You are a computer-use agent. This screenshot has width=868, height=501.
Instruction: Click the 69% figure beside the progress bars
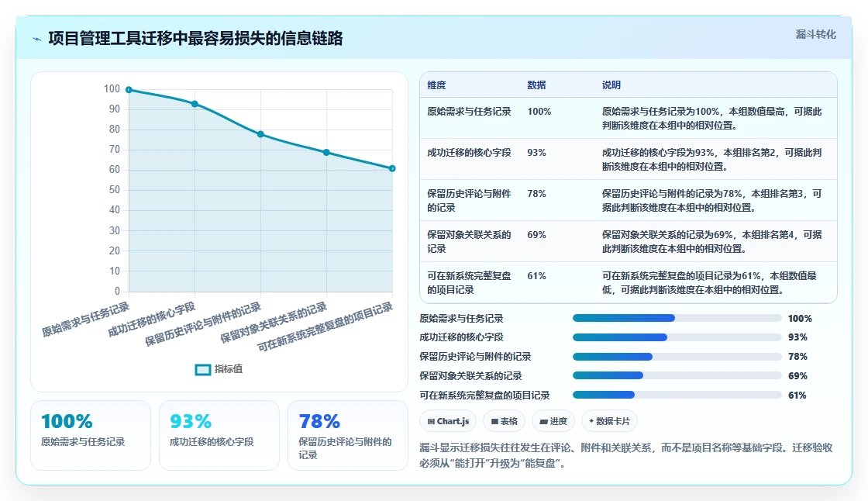pyautogui.click(x=797, y=376)
